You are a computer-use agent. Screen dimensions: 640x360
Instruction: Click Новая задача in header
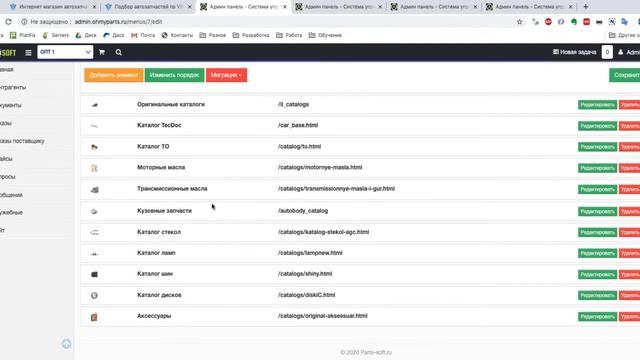point(574,52)
